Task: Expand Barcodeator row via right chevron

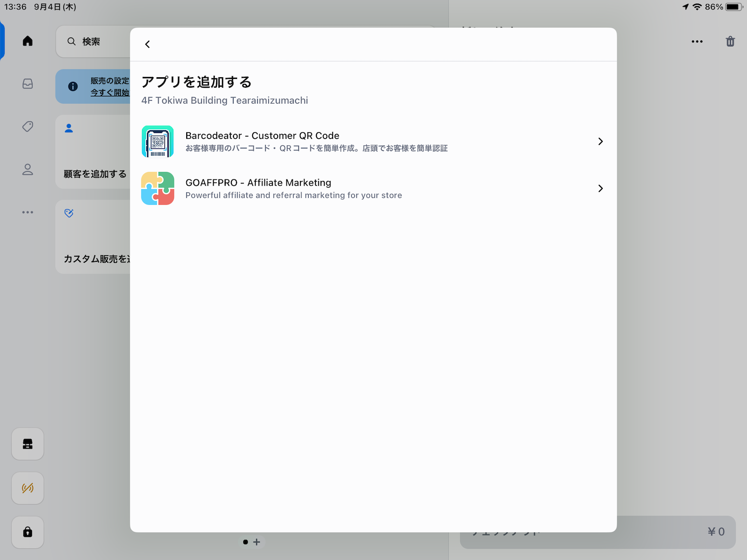Action: (600, 142)
